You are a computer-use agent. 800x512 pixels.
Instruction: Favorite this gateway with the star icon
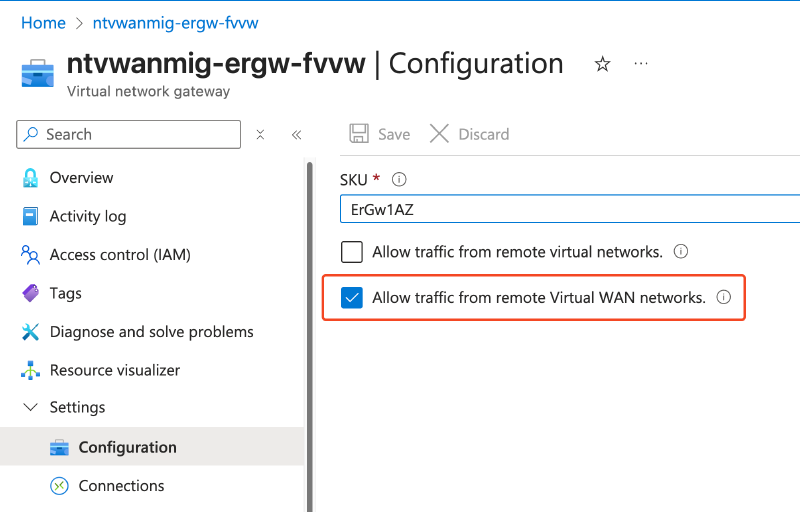pyautogui.click(x=603, y=64)
